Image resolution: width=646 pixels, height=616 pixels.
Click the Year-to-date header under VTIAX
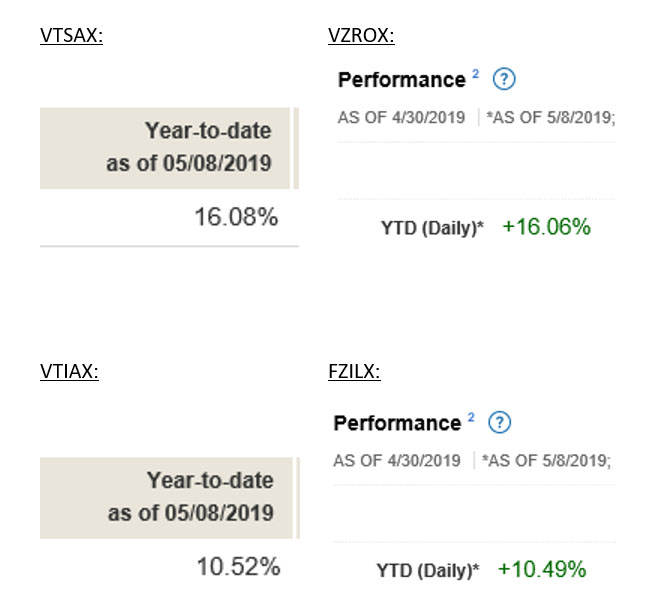[x=191, y=497]
